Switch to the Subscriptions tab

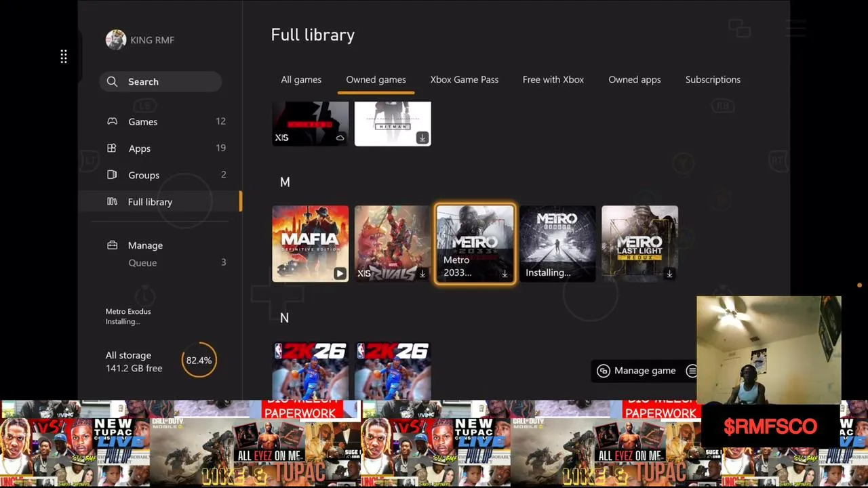713,79
